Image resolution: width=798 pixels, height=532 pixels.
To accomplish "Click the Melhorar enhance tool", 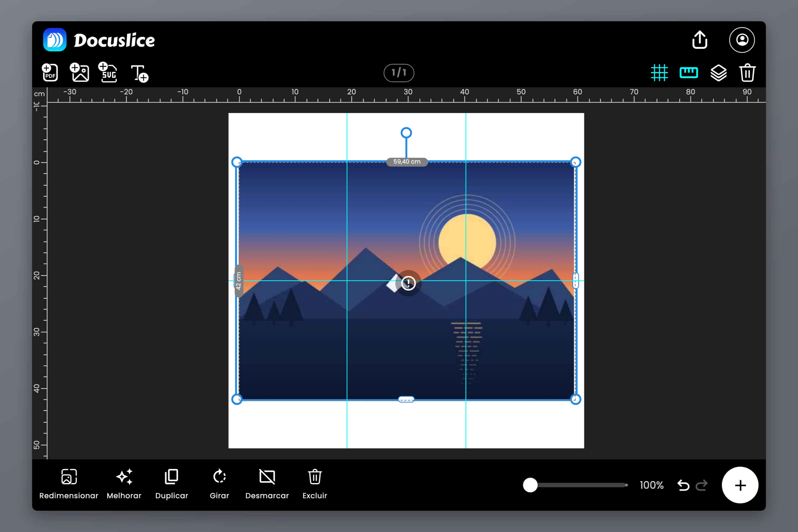I will (124, 484).
